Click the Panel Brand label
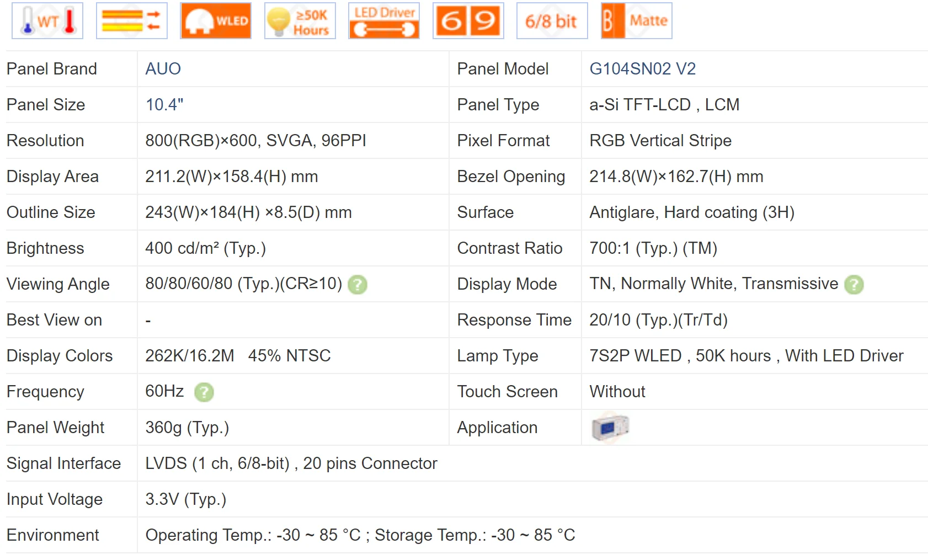 coord(52,69)
